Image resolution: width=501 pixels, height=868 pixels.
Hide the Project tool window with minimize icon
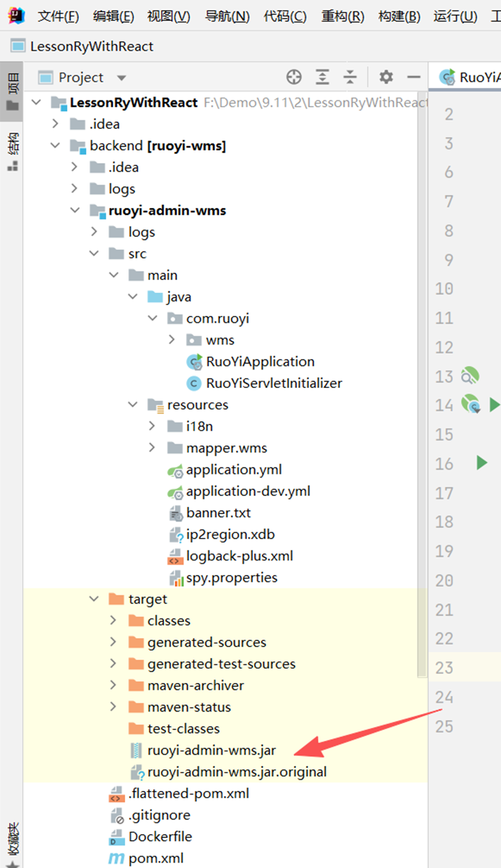414,77
